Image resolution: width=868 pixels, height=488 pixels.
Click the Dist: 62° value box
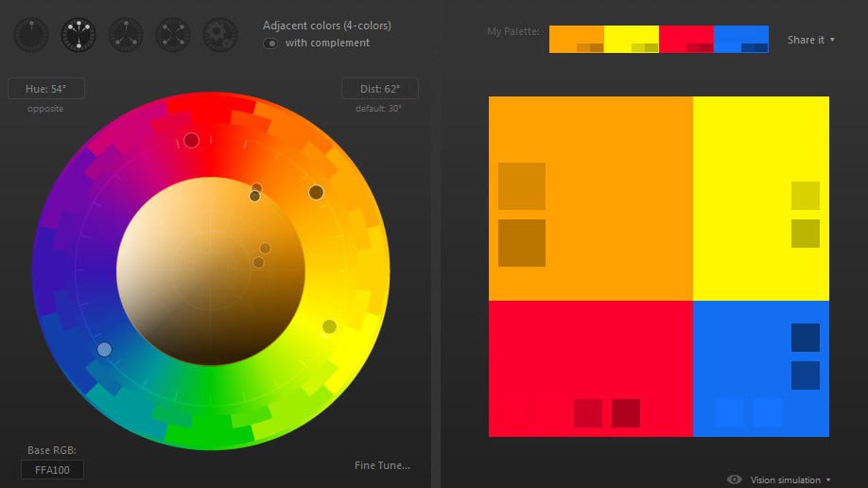coord(379,89)
